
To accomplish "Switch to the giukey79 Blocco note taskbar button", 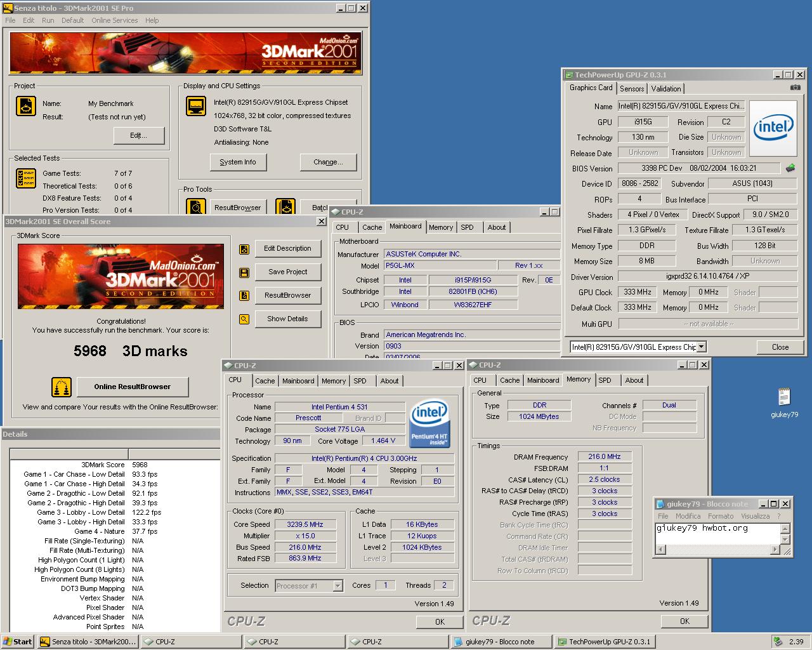I will pyautogui.click(x=501, y=642).
